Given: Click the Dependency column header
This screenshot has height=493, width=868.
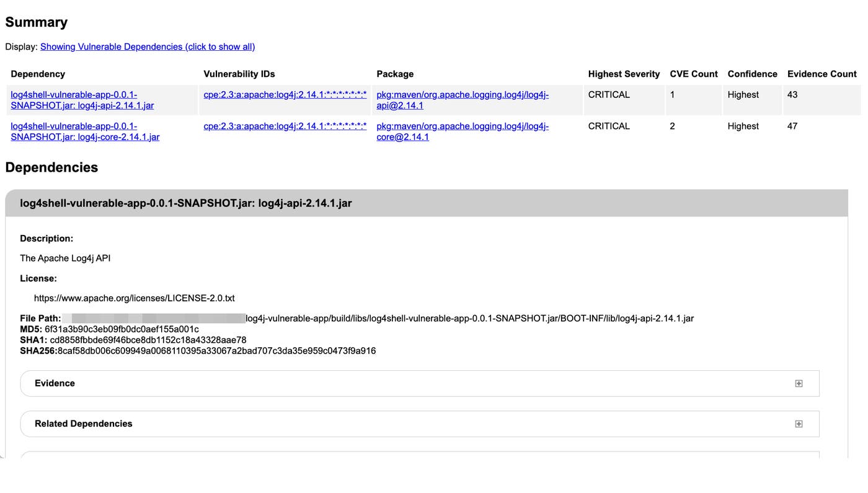Looking at the screenshot, I should 38,74.
